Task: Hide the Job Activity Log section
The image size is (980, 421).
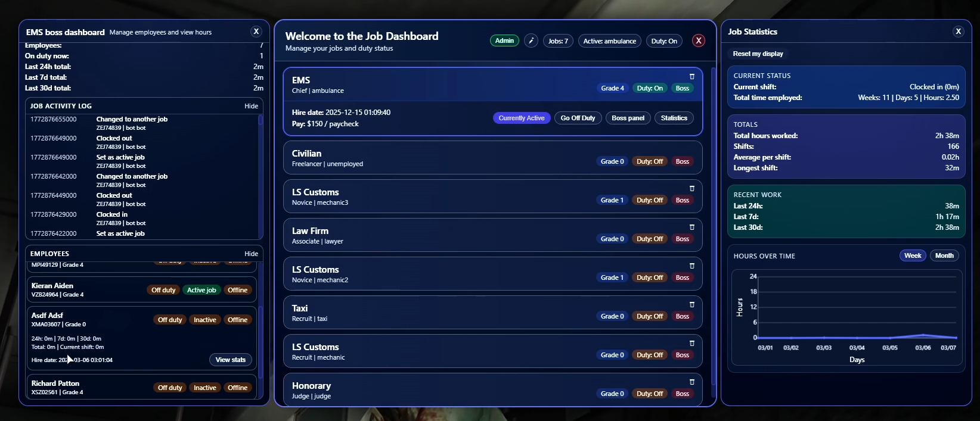Action: pos(251,106)
